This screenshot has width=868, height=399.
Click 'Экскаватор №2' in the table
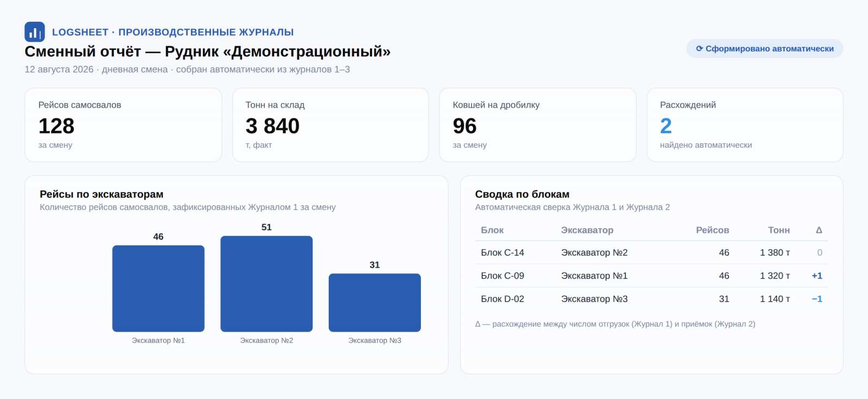click(x=595, y=252)
